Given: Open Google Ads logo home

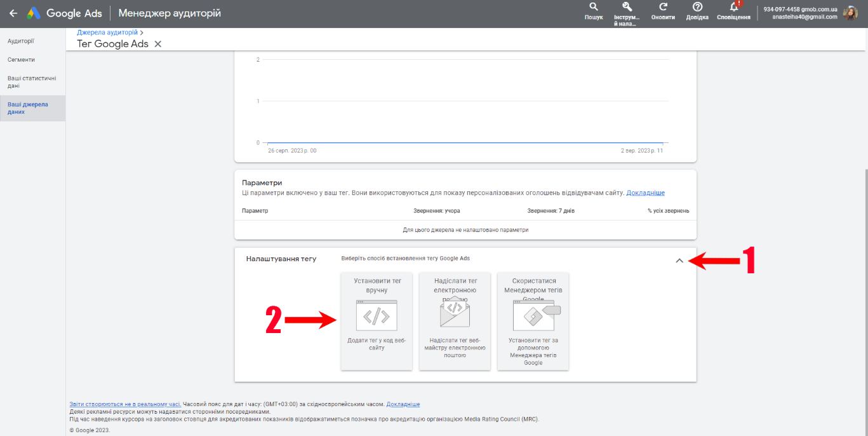Looking at the screenshot, I should (64, 13).
